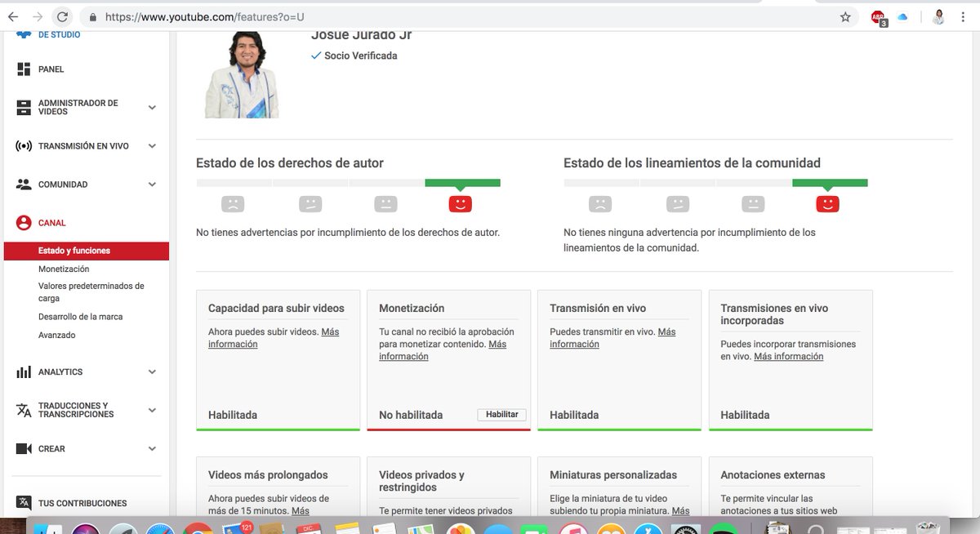Screen dimensions: 980x534
Task: Click the Comunidad people icon
Action: [x=24, y=185]
